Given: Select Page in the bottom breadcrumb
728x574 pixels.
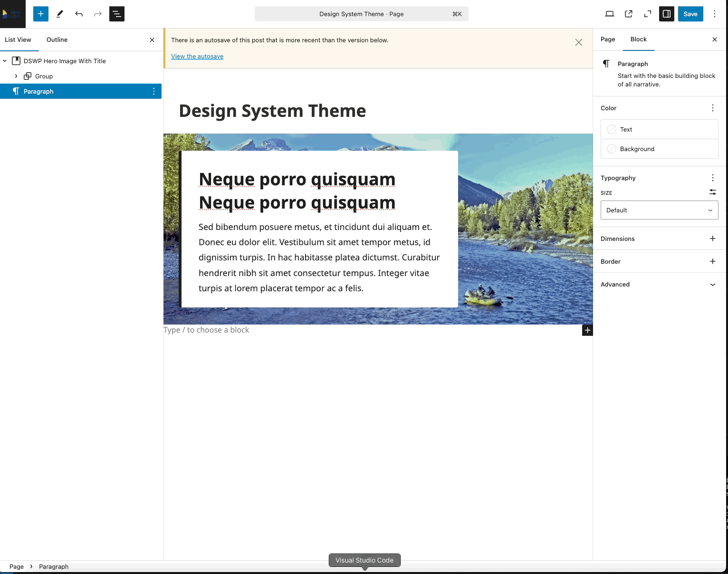Looking at the screenshot, I should [x=17, y=566].
